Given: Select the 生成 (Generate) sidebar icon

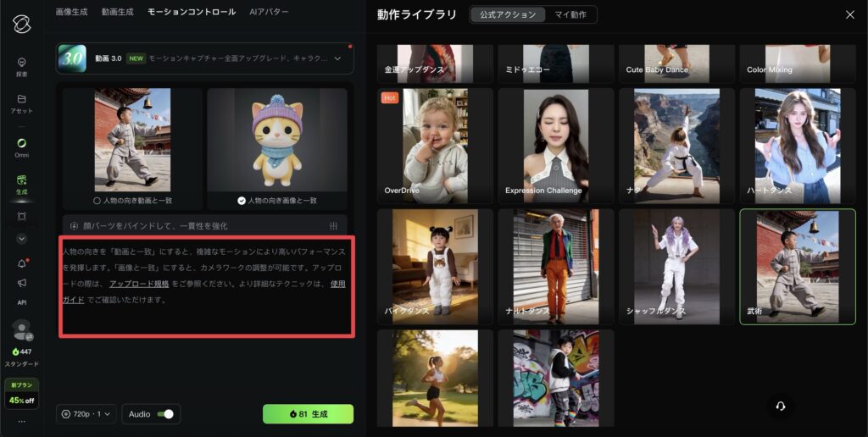Looking at the screenshot, I should [x=22, y=180].
